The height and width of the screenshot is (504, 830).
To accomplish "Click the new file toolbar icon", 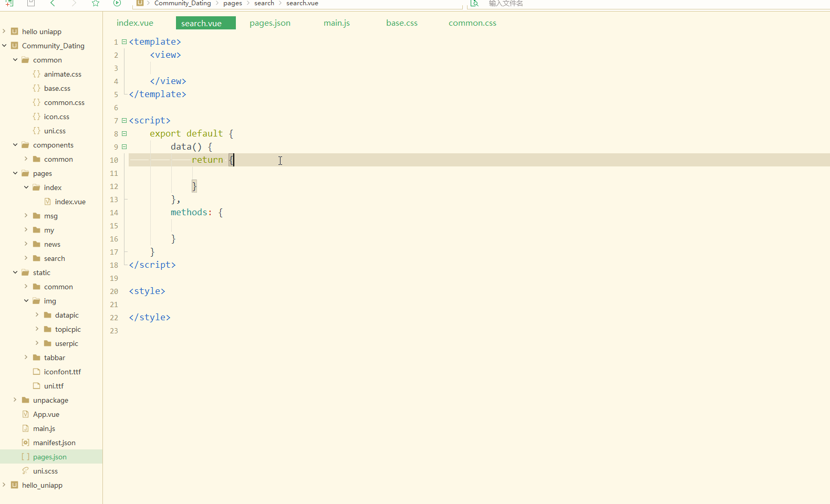I will click(9, 3).
